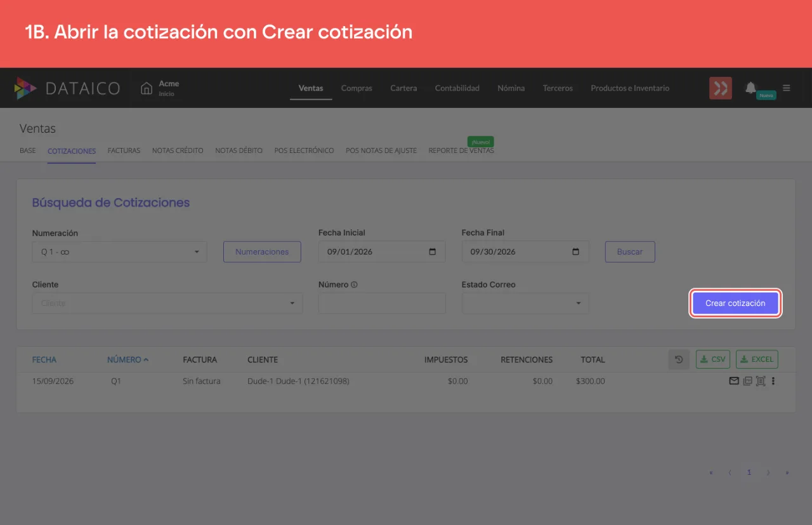The width and height of the screenshot is (812, 525).
Task: Switch to the POS ELECTRÓNICO tab
Action: (304, 151)
